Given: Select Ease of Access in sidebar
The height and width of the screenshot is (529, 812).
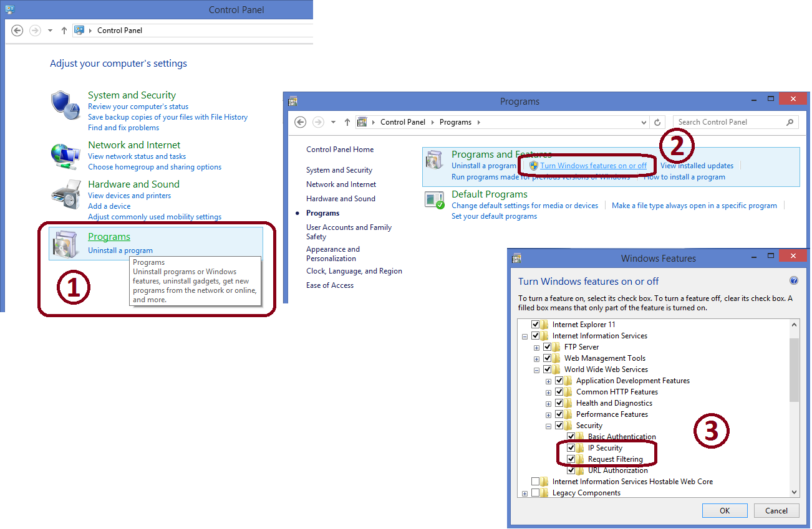Looking at the screenshot, I should (330, 285).
